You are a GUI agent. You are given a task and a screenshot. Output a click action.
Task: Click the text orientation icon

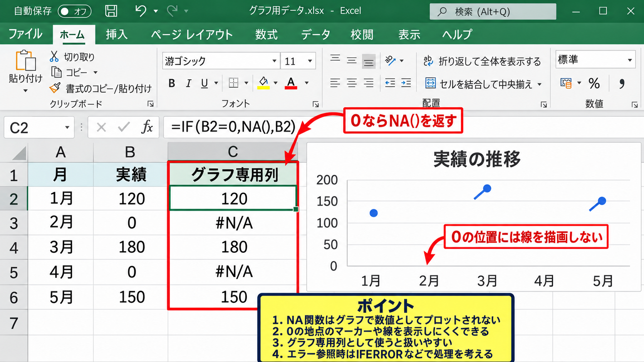tap(390, 60)
